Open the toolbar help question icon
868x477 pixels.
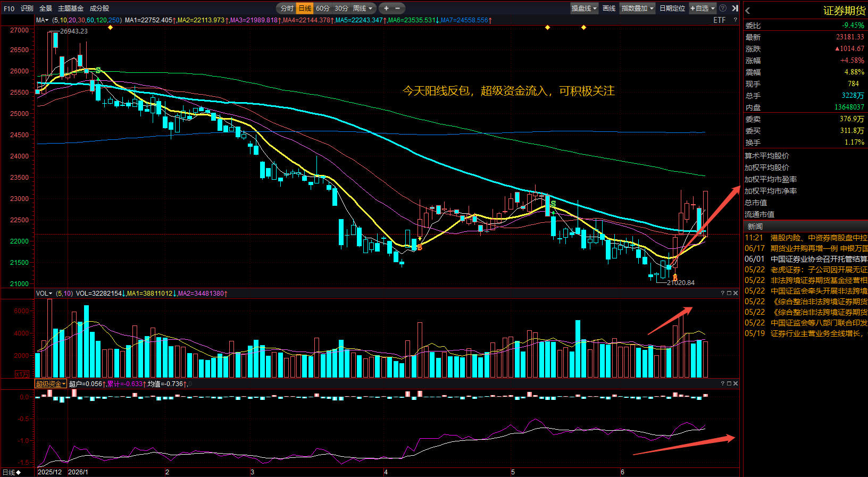(723, 8)
